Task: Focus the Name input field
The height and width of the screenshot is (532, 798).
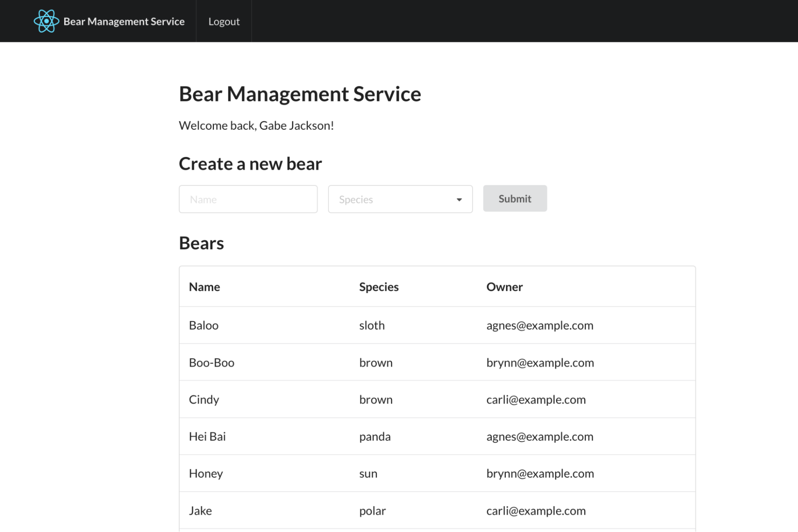Action: 248,199
